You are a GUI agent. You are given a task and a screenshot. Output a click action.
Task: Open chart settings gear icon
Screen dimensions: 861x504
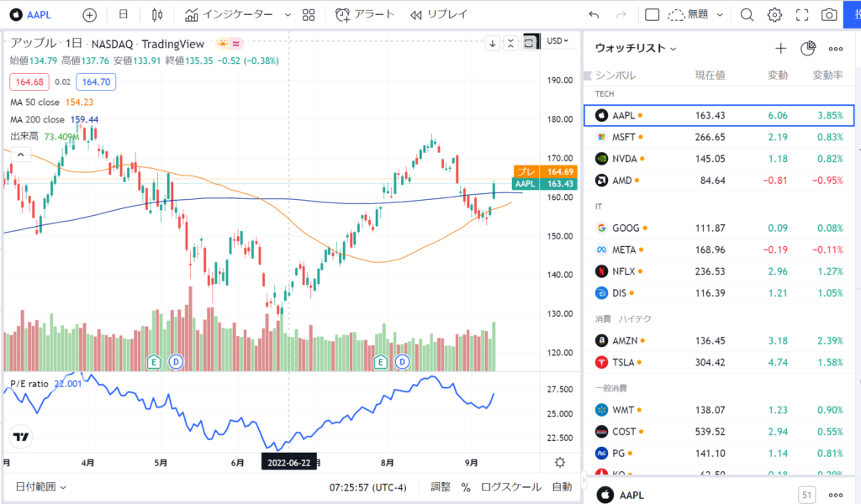(x=774, y=15)
